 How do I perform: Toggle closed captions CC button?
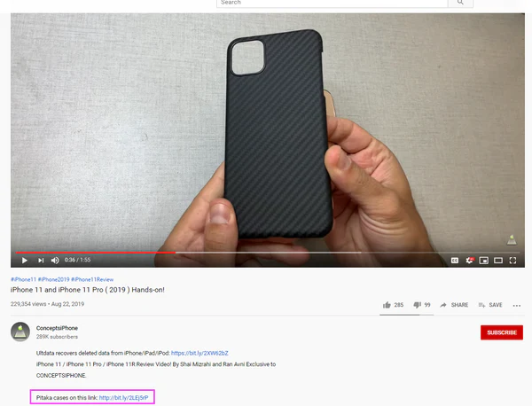pyautogui.click(x=455, y=260)
